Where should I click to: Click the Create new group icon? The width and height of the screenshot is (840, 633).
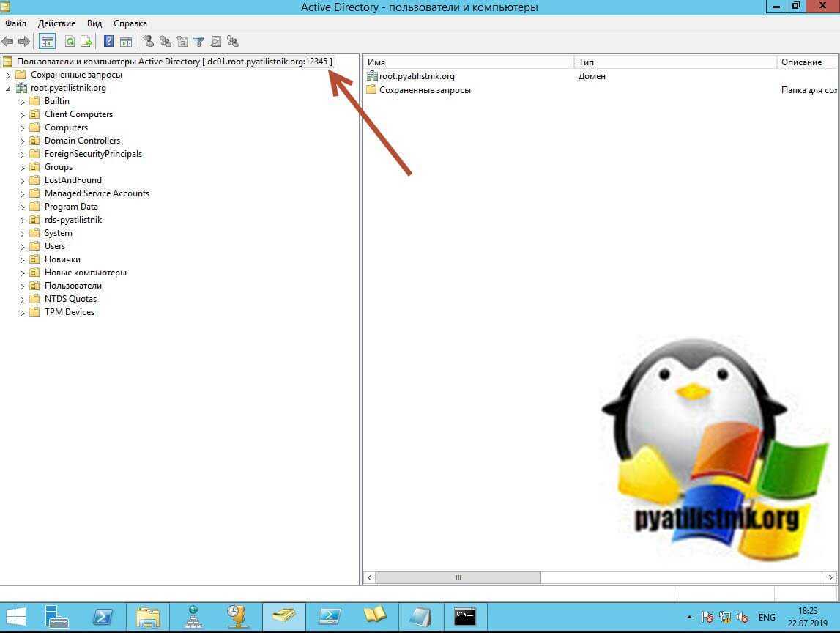(165, 42)
